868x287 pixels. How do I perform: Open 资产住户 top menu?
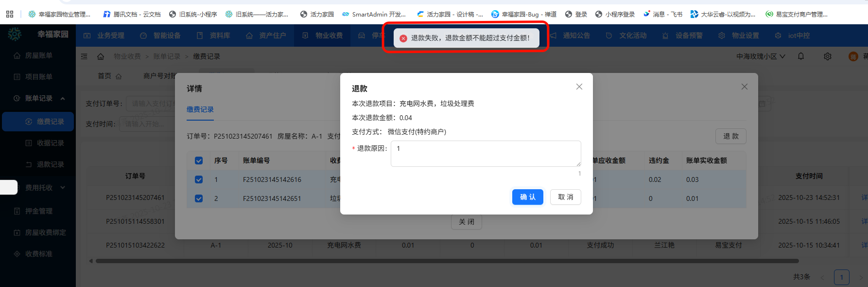click(266, 36)
